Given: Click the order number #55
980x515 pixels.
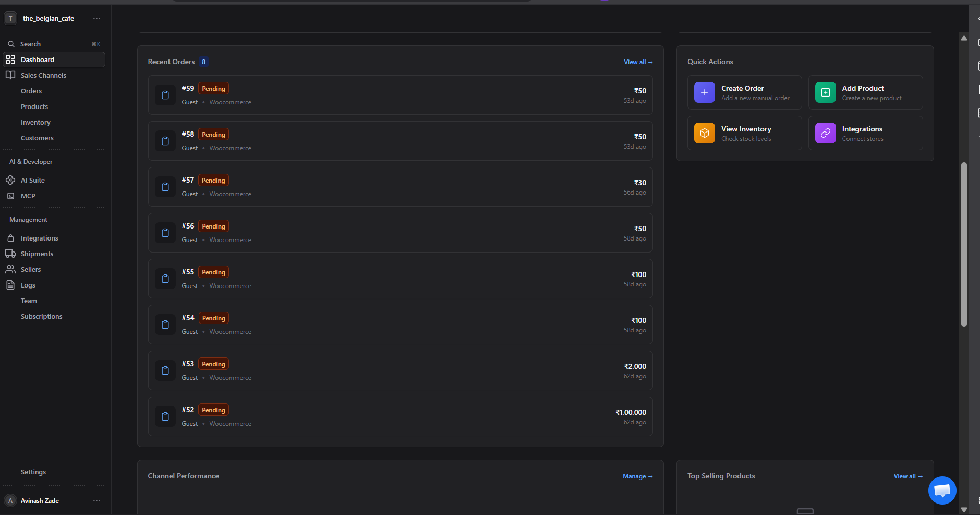Looking at the screenshot, I should [188, 272].
